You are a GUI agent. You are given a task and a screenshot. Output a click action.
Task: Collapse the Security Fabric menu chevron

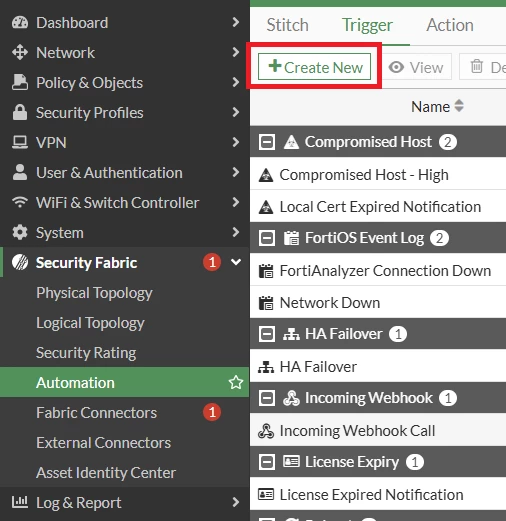[x=236, y=262]
